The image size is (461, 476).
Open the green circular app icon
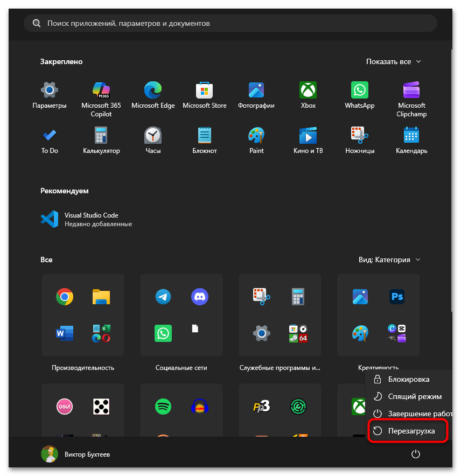click(298, 406)
